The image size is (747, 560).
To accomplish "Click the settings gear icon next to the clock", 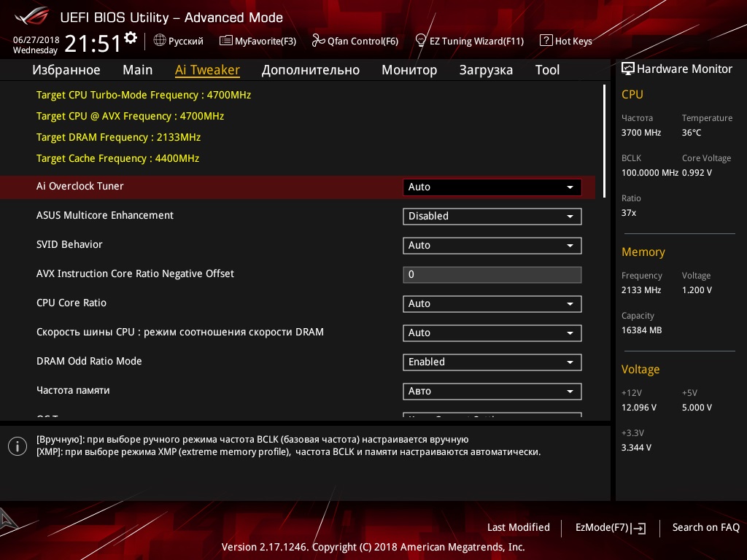I will 131,38.
